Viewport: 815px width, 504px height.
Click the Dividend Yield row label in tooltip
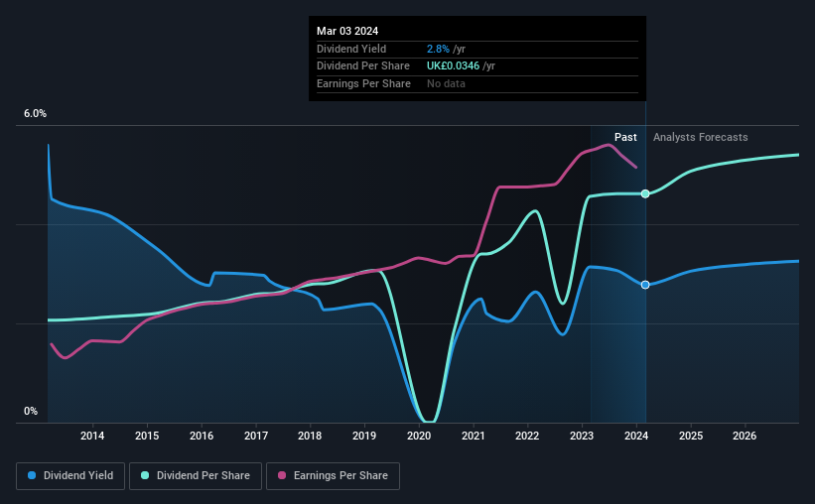[351, 49]
